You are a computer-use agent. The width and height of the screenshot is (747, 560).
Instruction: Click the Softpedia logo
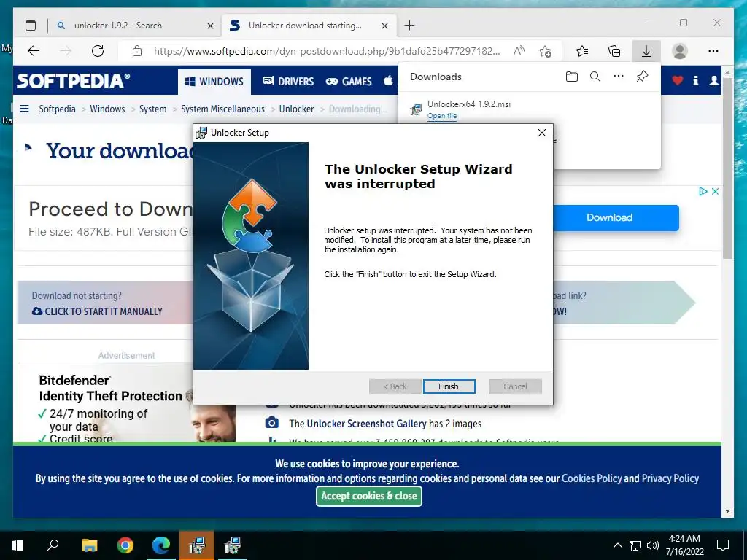tap(74, 80)
